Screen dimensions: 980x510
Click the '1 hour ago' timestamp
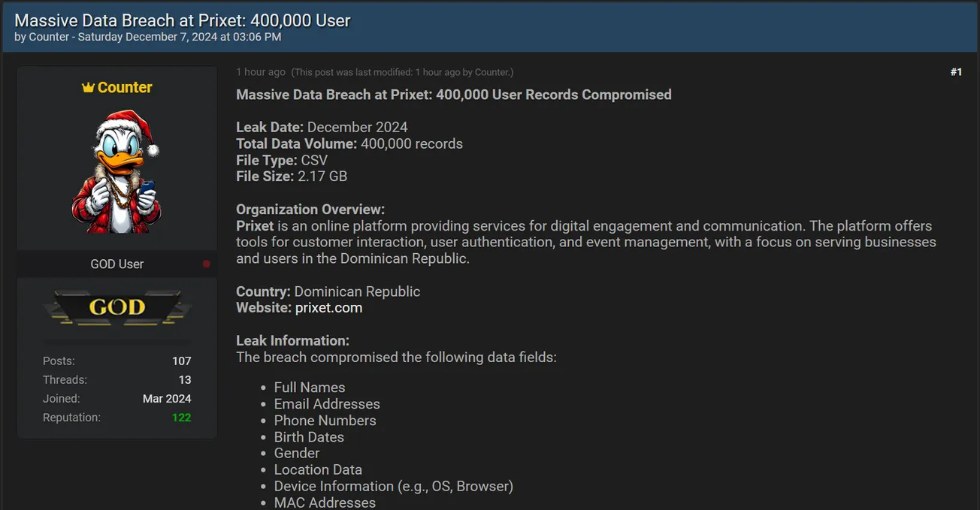tap(260, 71)
